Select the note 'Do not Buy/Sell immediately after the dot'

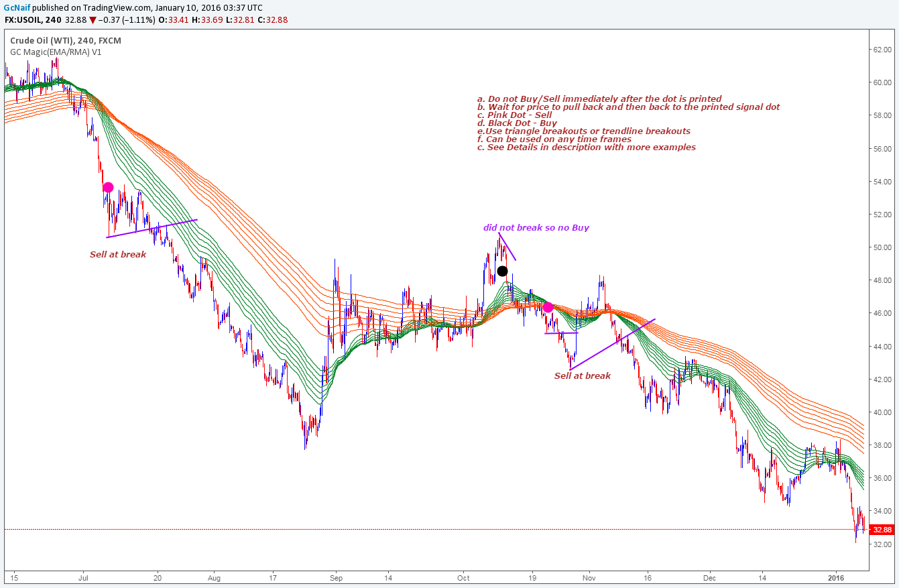coord(599,99)
